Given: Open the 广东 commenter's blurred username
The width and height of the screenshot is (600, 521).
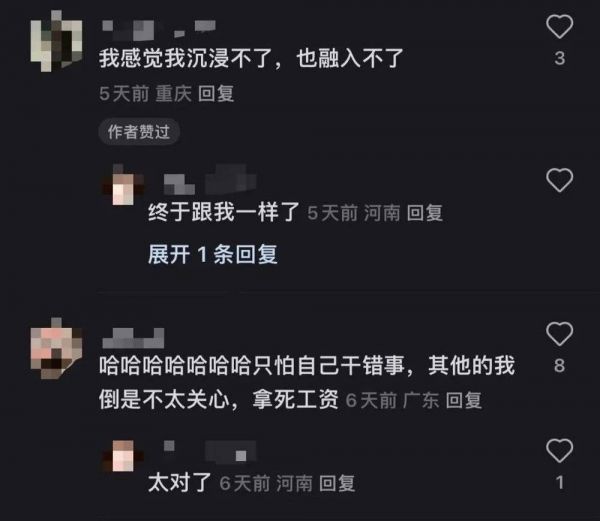Looking at the screenshot, I should (x=133, y=338).
